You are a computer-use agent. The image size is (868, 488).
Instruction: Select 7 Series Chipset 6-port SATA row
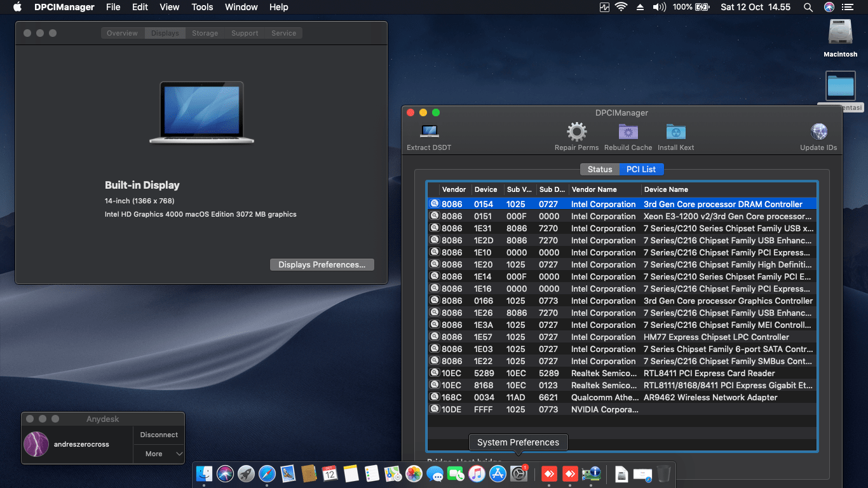pyautogui.click(x=622, y=349)
